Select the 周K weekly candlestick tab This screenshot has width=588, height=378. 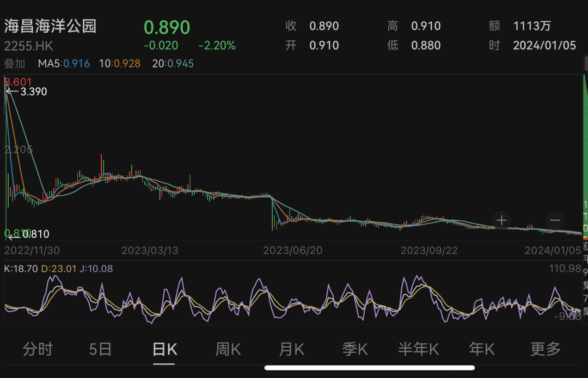click(228, 349)
